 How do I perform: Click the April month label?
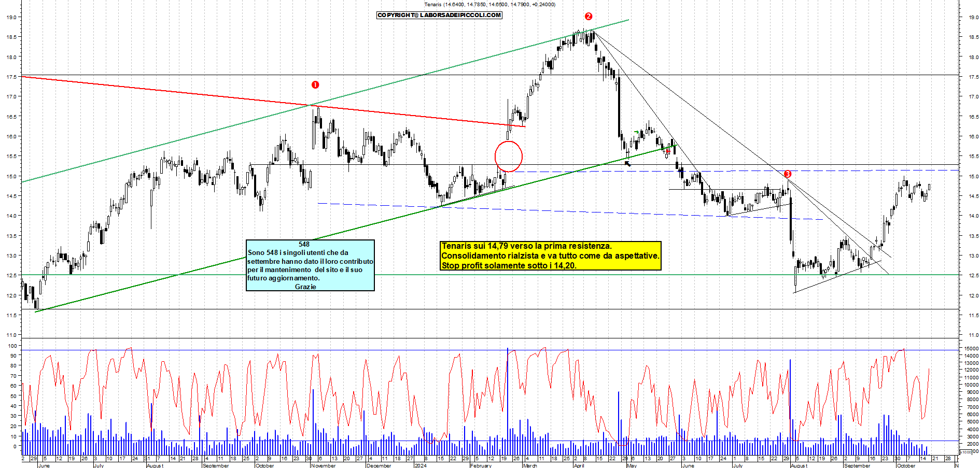point(579,465)
